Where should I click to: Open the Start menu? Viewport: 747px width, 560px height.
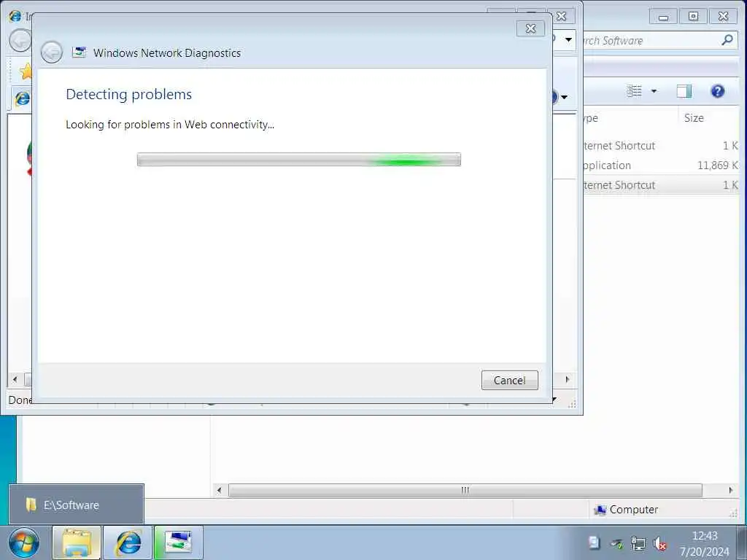24,543
